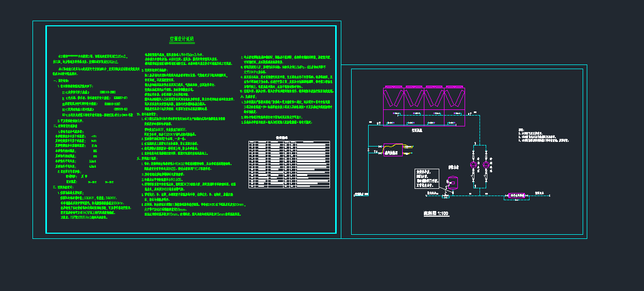Viewport: 644px width, 291px height.
Task: Select the green design notes title text
Action: 181,39
